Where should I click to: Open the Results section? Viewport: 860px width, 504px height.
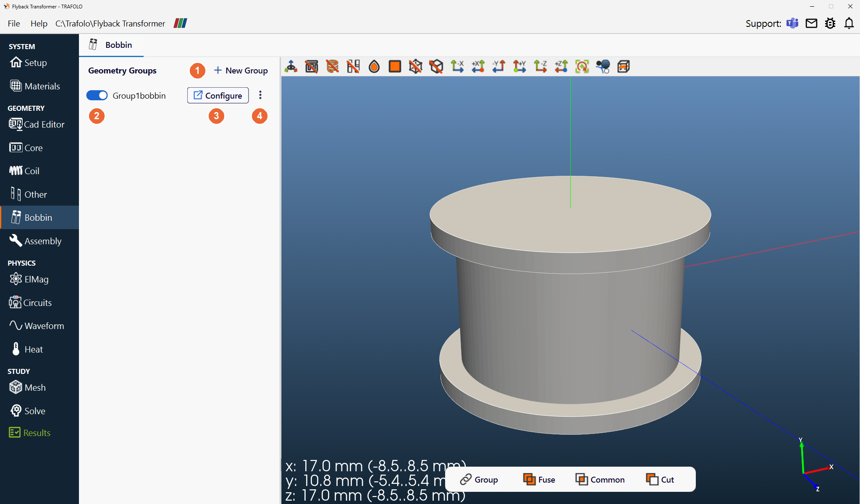39,433
